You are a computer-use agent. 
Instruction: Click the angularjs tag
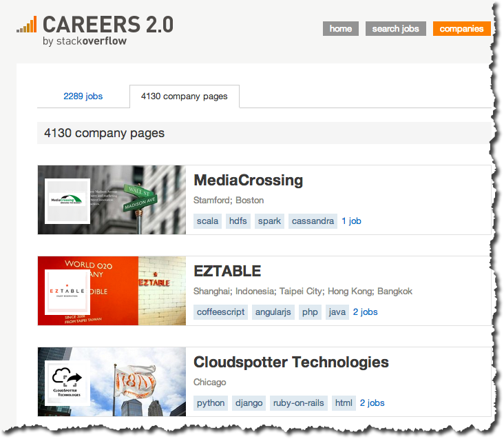(273, 312)
